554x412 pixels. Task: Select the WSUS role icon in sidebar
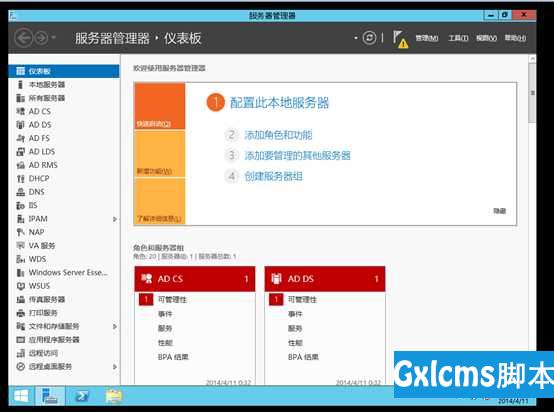(x=20, y=286)
